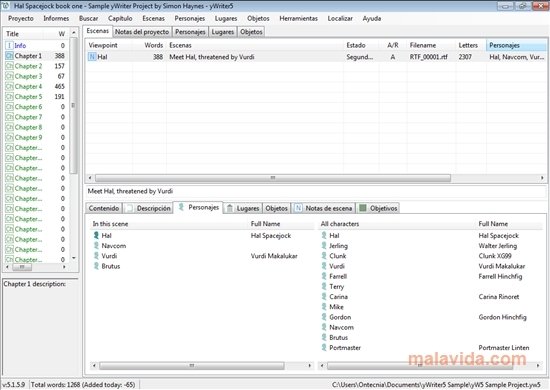Open the Descripción scene tab
This screenshot has width=550, height=390.
pos(148,208)
